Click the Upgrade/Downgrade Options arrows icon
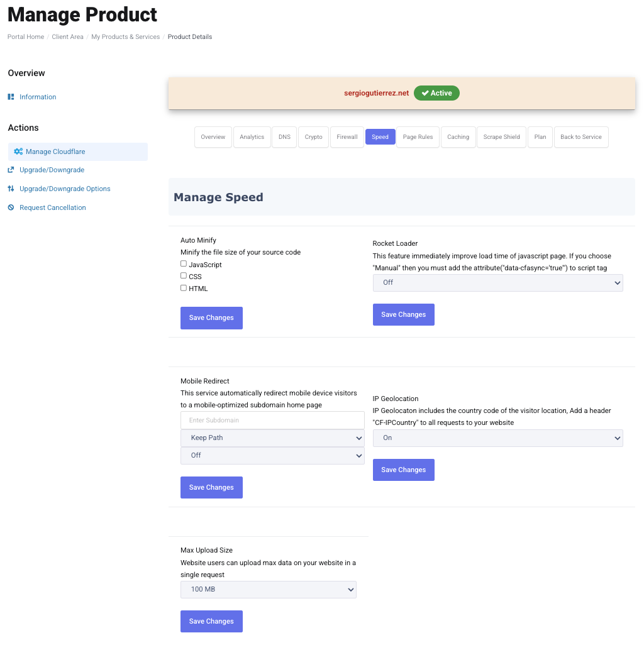 point(11,189)
